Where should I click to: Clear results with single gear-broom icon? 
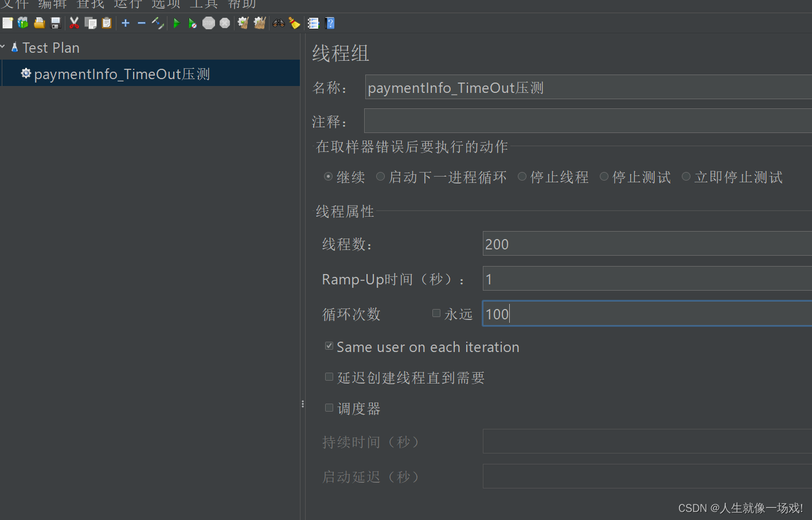[243, 23]
